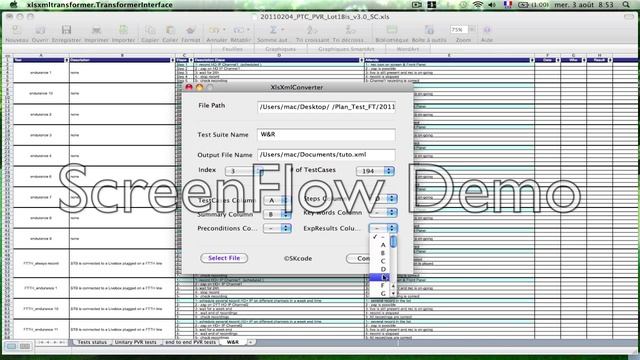Open the Graphiques gallery tab
This screenshot has height=360, width=640.
pyautogui.click(x=280, y=49)
